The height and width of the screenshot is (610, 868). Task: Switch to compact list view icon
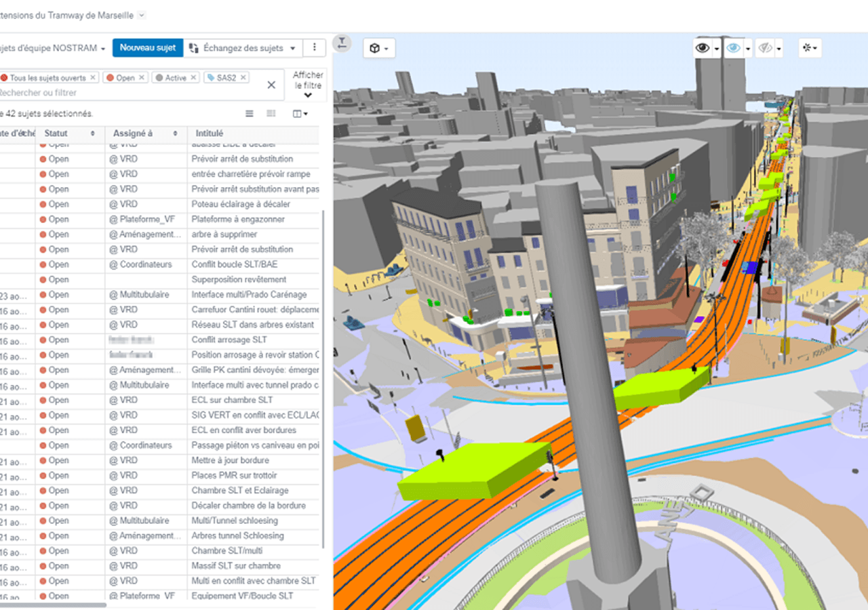(x=250, y=114)
